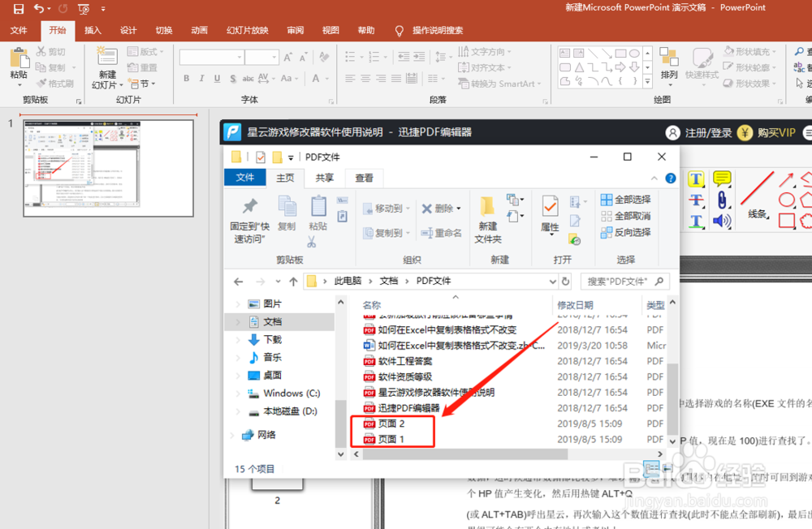Select 下载 in the Explorer navigation pane
The height and width of the screenshot is (529, 812).
point(273,340)
